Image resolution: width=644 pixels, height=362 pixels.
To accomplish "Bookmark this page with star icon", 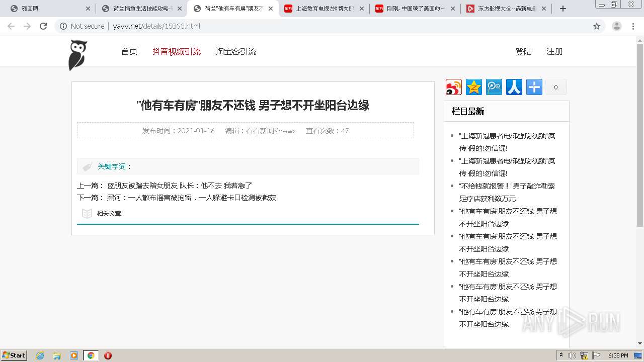I will (x=597, y=26).
